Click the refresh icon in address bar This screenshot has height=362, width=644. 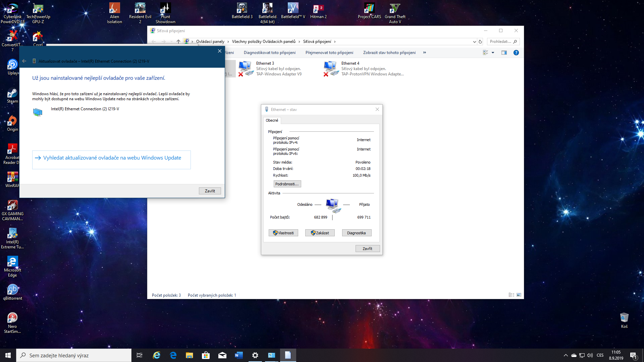pyautogui.click(x=480, y=42)
